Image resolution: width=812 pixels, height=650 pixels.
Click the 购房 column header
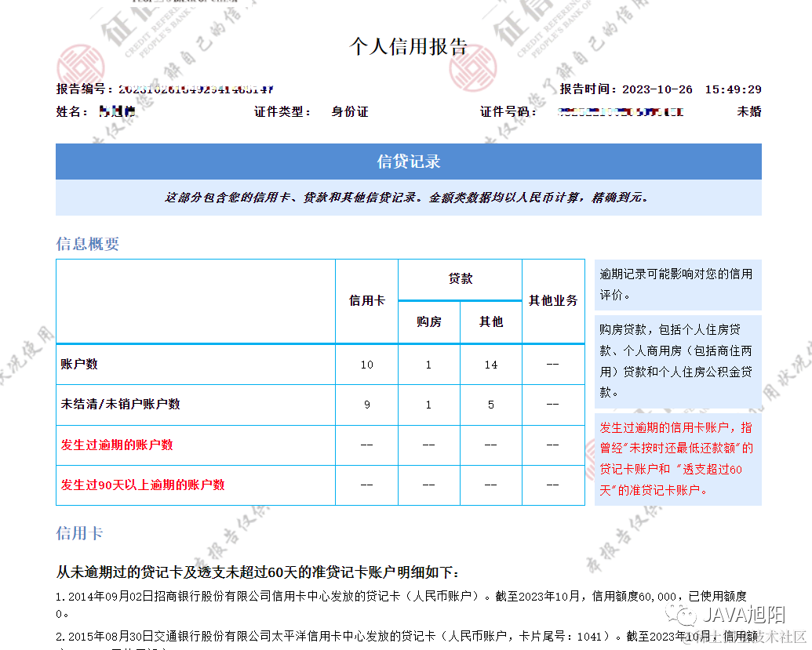428,322
